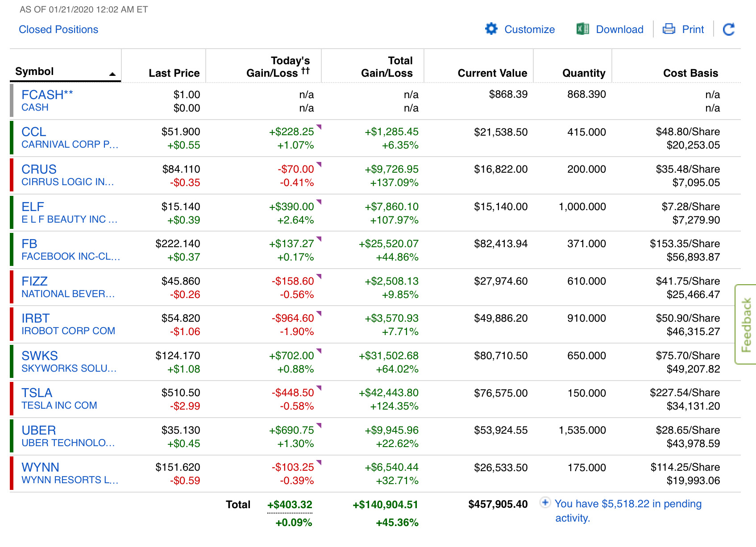Click total gain value +$140,904.51
Image resolution: width=756 pixels, height=547 pixels.
386,505
